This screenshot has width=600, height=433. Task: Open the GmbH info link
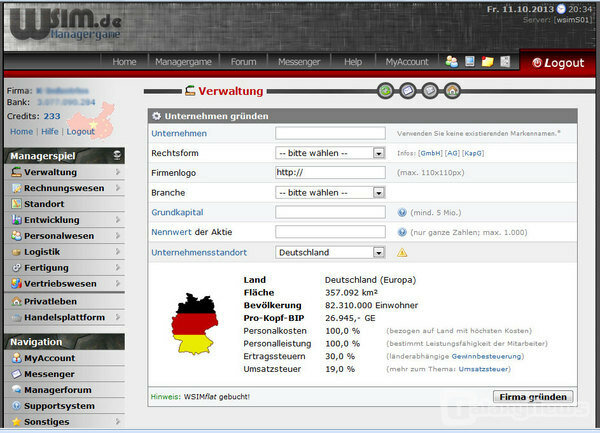click(430, 153)
